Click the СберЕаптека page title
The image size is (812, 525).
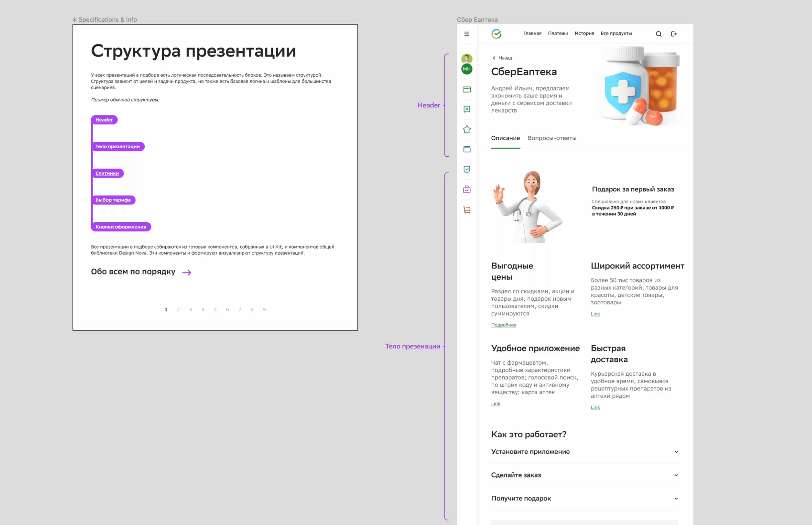(524, 72)
